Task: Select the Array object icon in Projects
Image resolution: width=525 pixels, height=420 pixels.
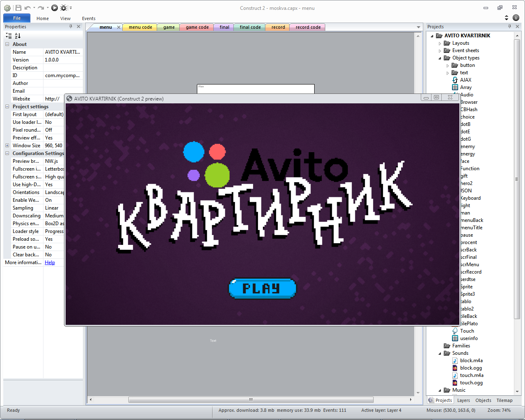Action: click(x=455, y=87)
